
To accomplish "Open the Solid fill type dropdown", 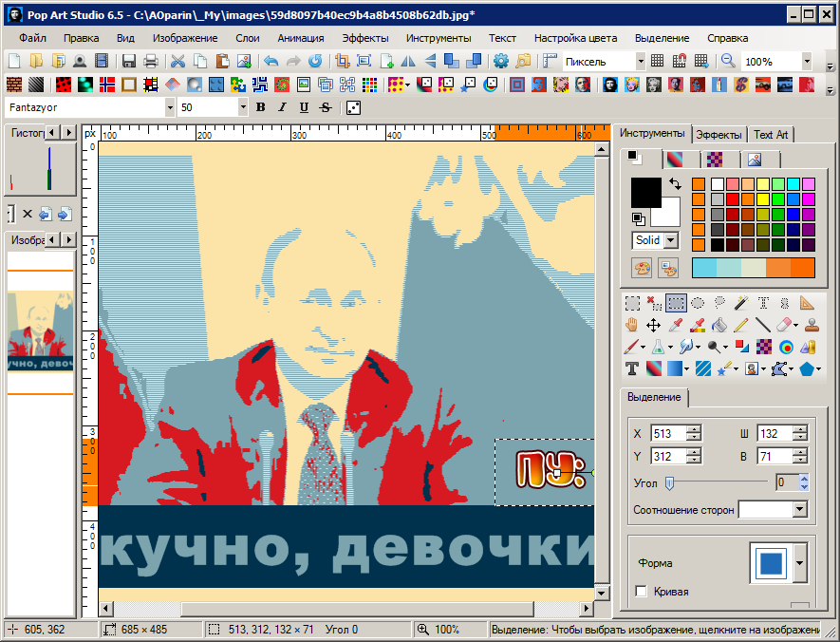I will coord(671,240).
